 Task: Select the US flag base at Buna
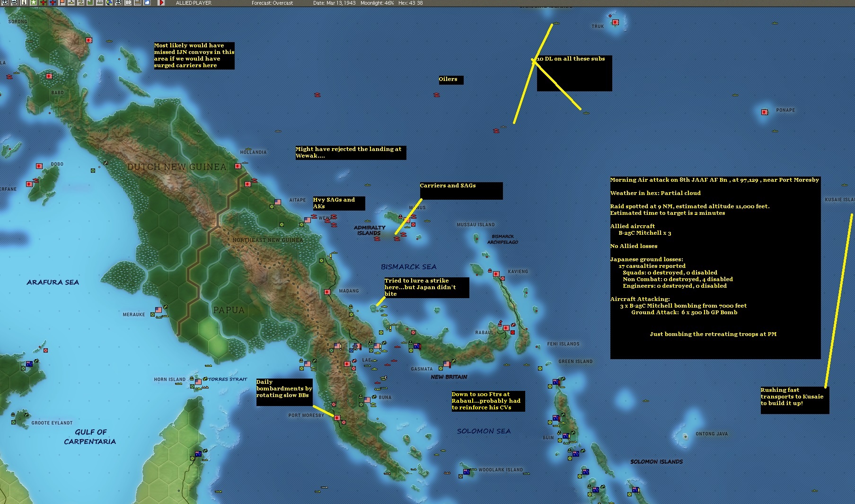(x=367, y=400)
